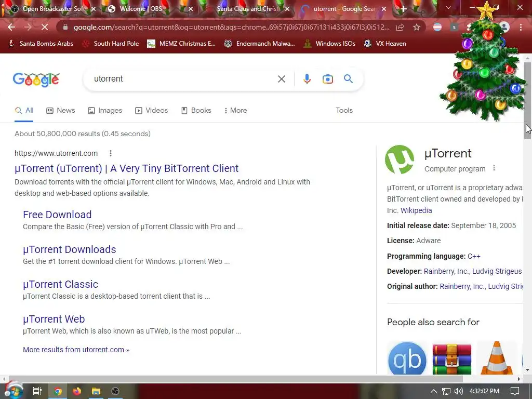Click the Google holiday logo

[36, 79]
